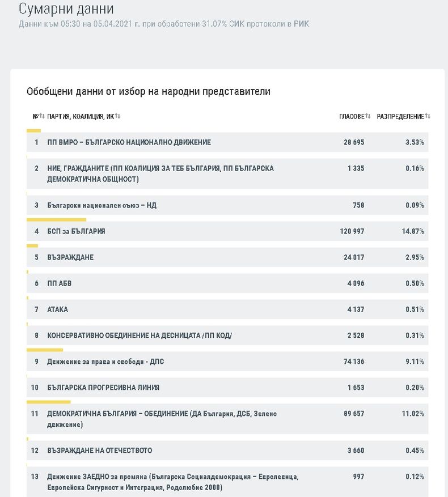Click the sort arrows beside the № column
This screenshot has width=448, height=497.
pos(42,116)
